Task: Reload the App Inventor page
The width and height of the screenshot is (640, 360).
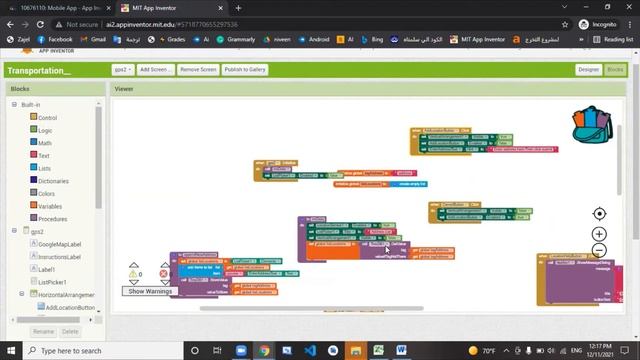Action: tap(40, 24)
